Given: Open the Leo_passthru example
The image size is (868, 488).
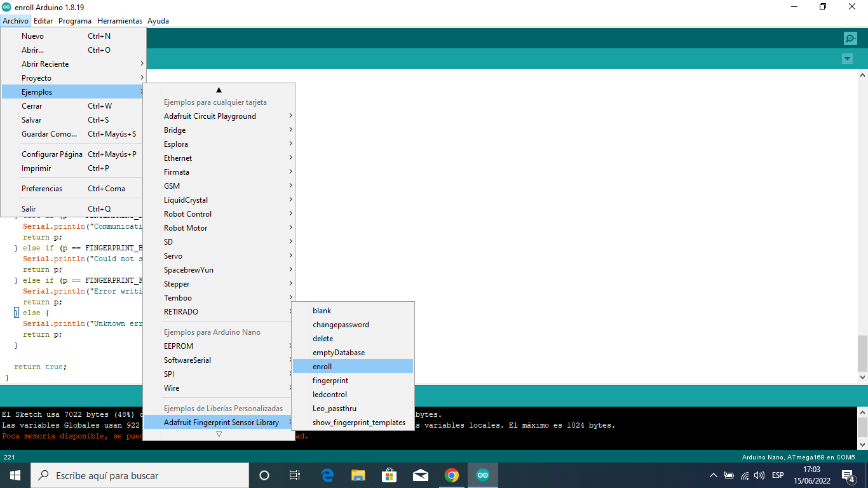Looking at the screenshot, I should point(353,409).
